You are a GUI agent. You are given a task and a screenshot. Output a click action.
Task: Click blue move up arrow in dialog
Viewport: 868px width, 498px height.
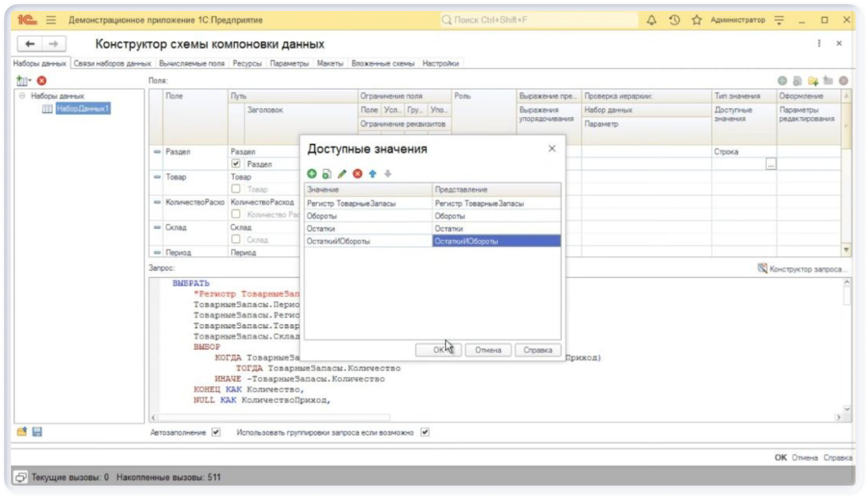click(x=372, y=174)
